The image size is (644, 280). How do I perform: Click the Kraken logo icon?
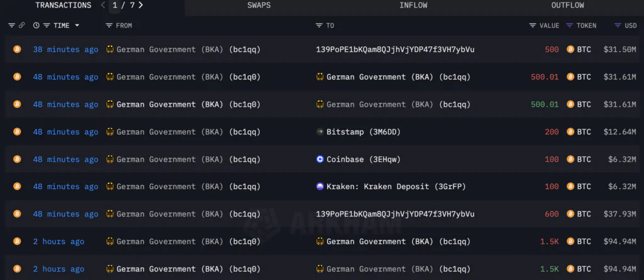(320, 187)
